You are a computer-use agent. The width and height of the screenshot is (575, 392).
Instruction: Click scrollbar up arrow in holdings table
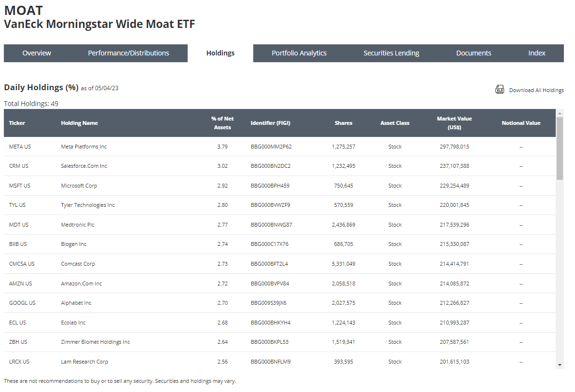[560, 113]
